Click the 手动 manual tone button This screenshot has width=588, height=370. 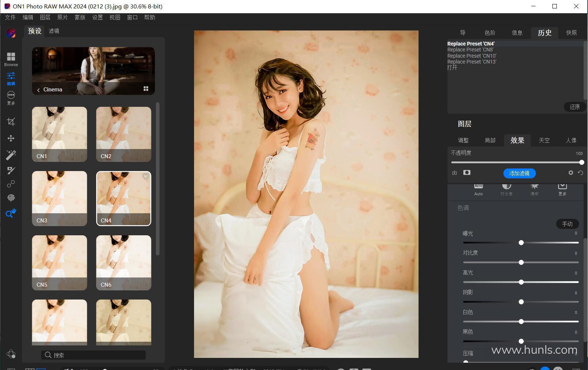pos(567,224)
